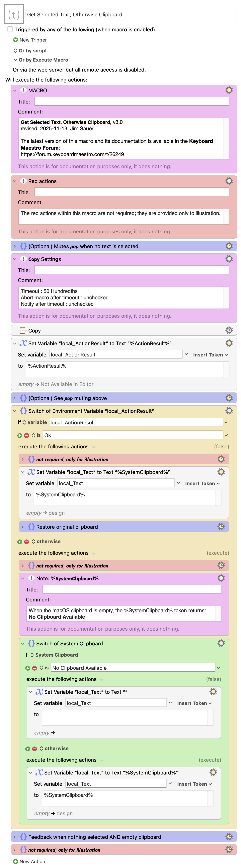Open Insert Token menu for local_ActionResult
The height and width of the screenshot is (868, 241).
click(x=210, y=355)
